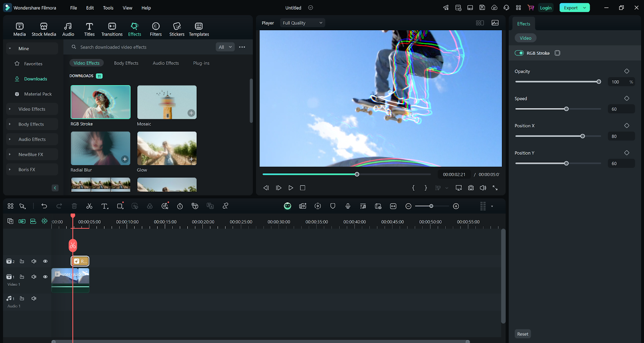Open the All filter dropdown

click(225, 47)
